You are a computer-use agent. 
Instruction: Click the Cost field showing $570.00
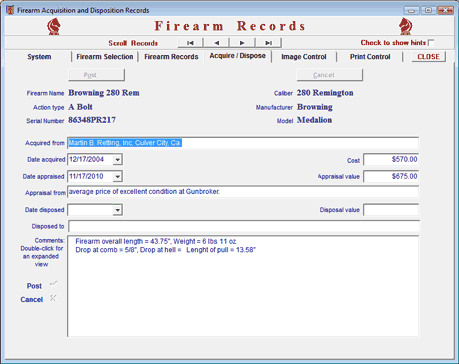click(391, 159)
